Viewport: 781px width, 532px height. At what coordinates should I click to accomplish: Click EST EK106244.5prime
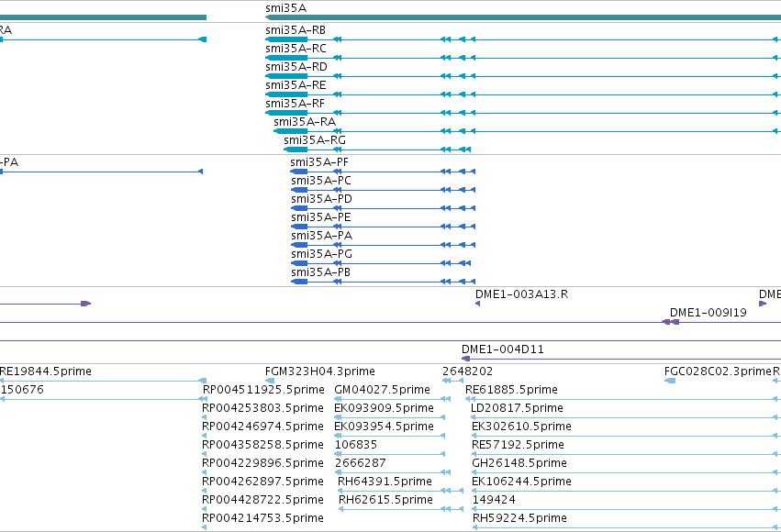(x=521, y=482)
